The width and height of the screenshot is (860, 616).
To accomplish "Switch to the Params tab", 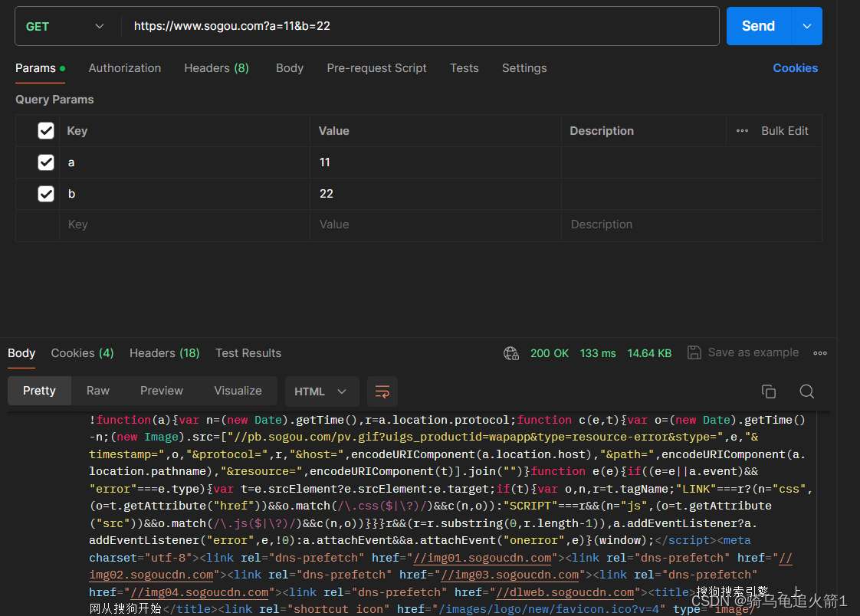I will (40, 68).
